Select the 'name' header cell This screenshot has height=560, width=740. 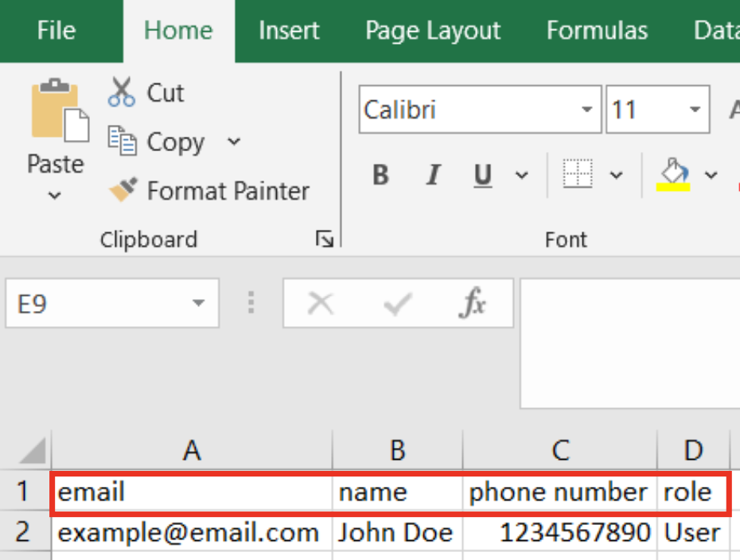397,492
